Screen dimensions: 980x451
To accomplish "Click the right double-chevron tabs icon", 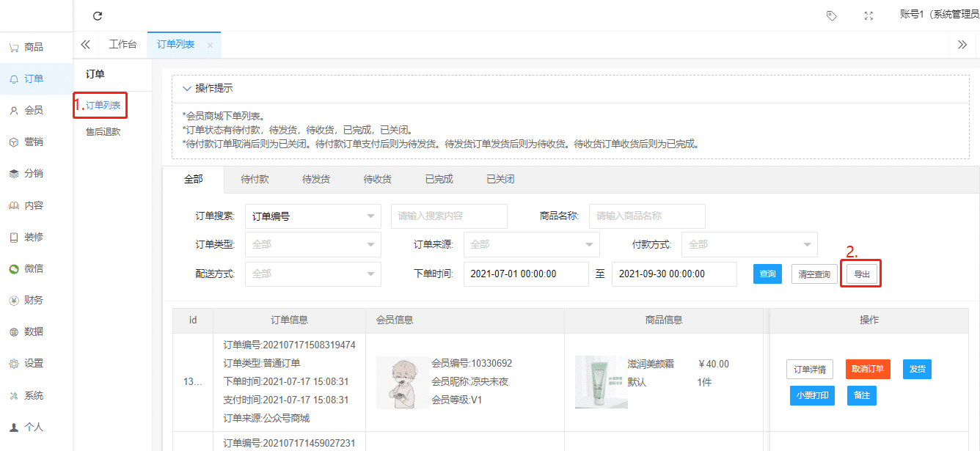I will (962, 45).
